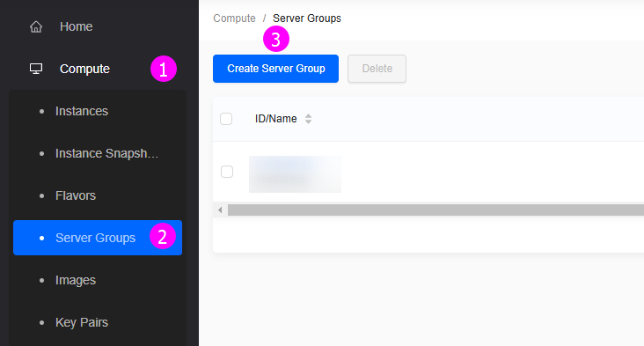The image size is (644, 346).
Task: Sort the table by ID/Name arrows
Action: pos(308,119)
